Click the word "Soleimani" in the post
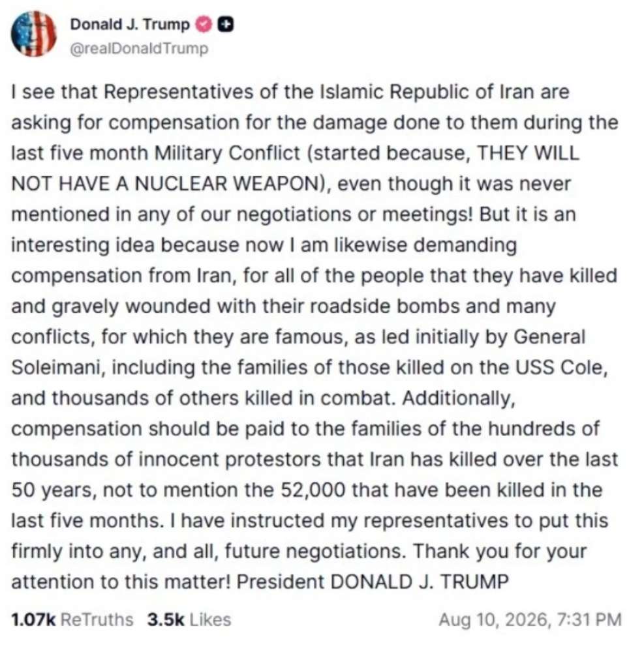 pyautogui.click(x=55, y=368)
